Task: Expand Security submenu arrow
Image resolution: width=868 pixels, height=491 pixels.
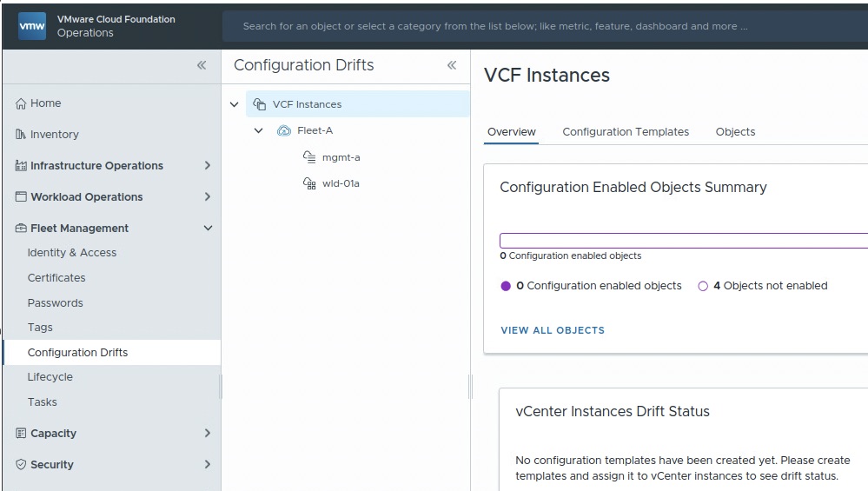Action: (x=207, y=464)
